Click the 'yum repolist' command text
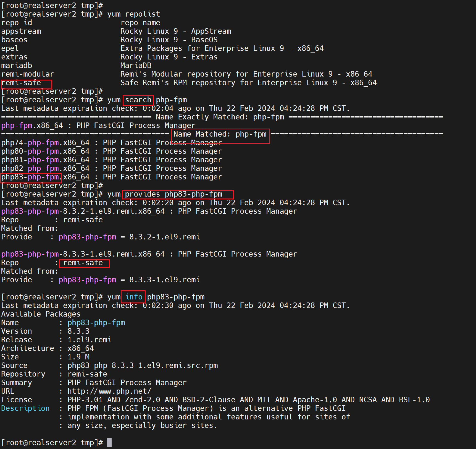 (133, 14)
